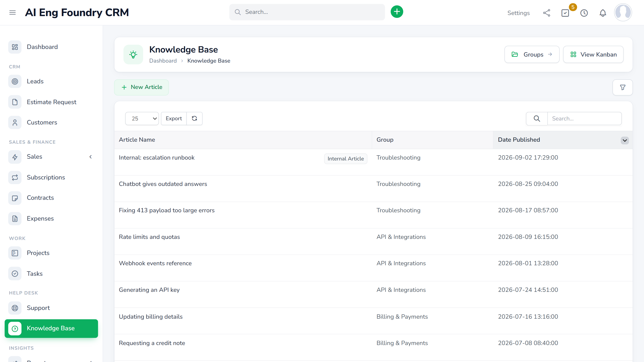
Task: Open Tasks in the sidebar
Action: point(34,274)
